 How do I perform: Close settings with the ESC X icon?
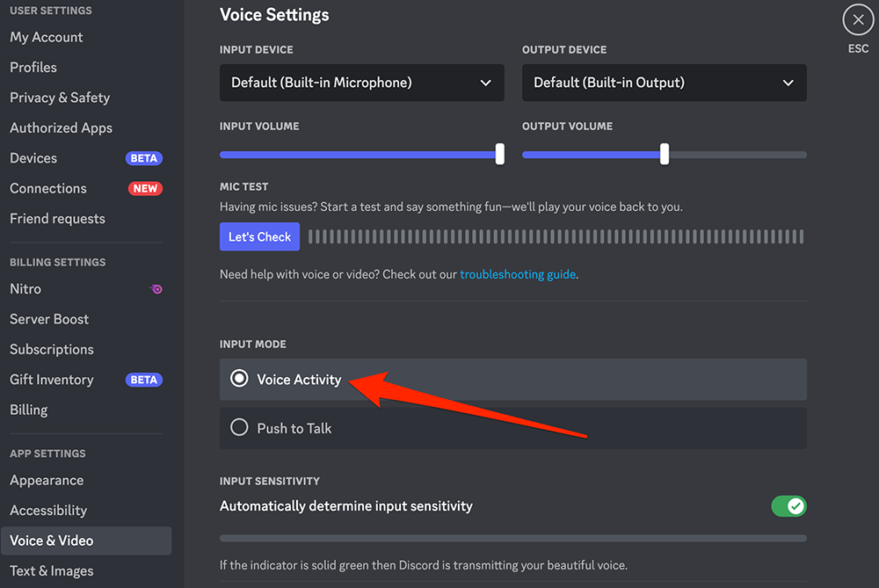[858, 19]
